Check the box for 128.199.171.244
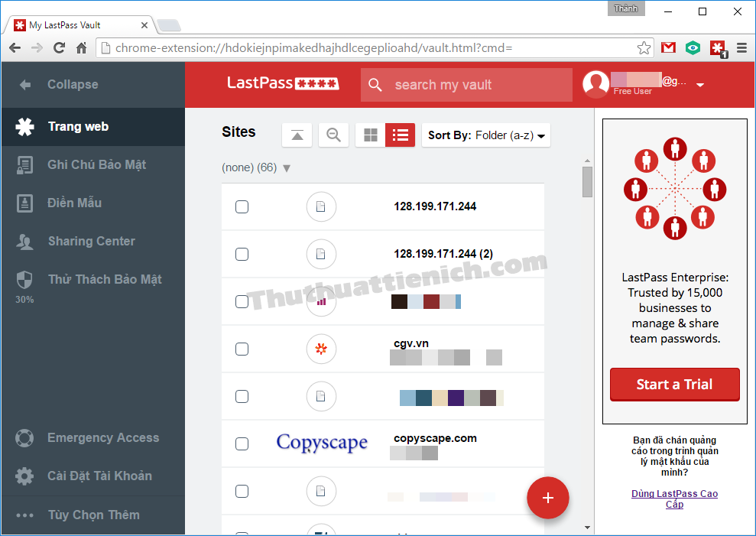Image resolution: width=756 pixels, height=536 pixels. coord(242,206)
